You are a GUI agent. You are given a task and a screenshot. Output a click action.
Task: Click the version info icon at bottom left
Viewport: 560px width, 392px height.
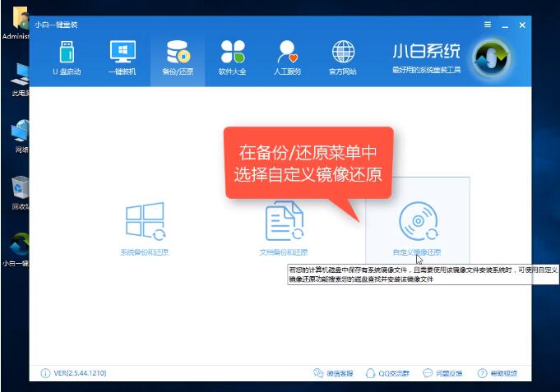click(x=44, y=373)
